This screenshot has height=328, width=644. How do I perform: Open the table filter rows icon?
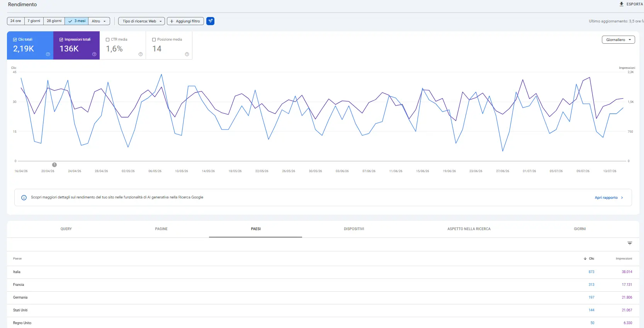[630, 243]
